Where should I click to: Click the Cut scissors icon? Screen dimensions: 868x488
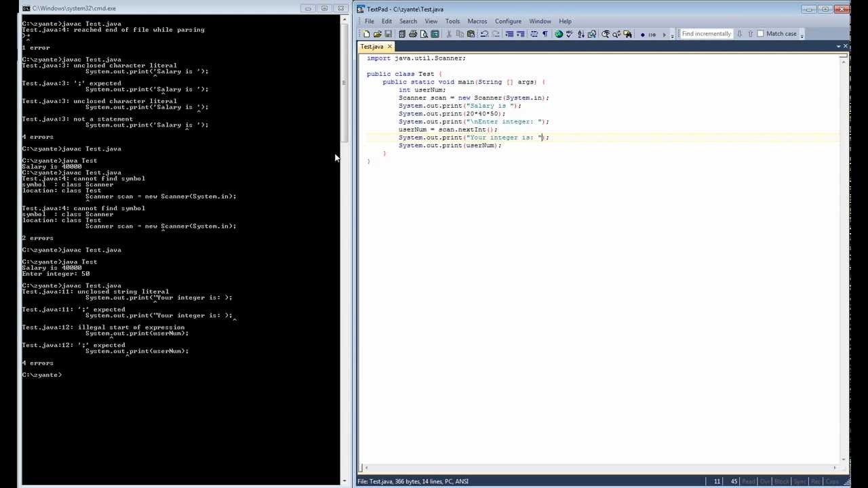coord(448,34)
